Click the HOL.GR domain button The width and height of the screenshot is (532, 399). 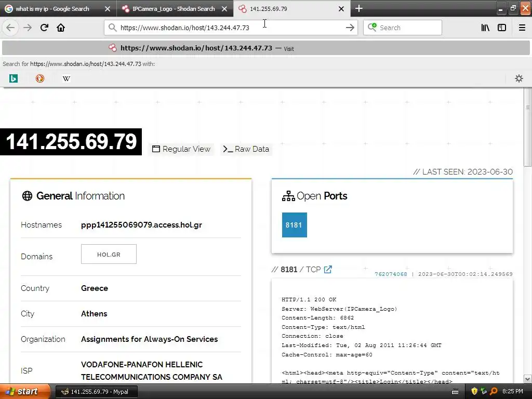[109, 254]
